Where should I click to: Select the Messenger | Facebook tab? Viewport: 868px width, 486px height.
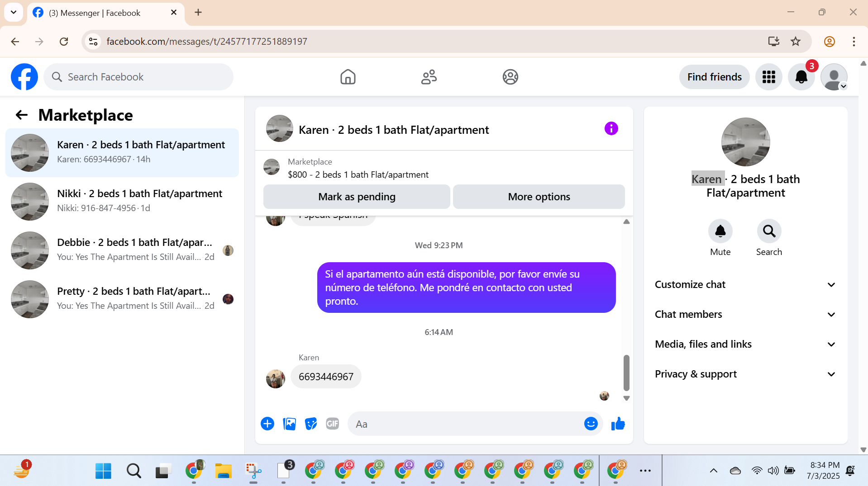pos(105,13)
